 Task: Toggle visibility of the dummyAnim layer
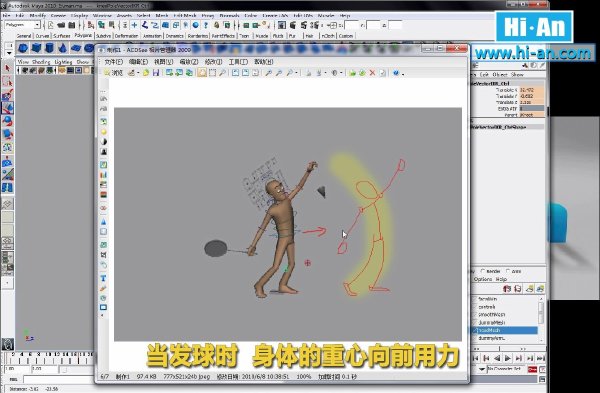(475, 338)
